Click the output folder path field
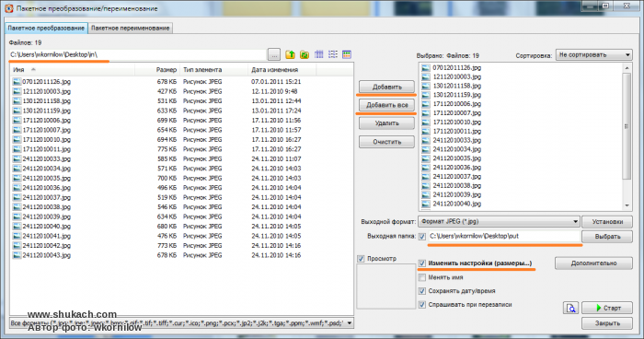Screen dimensions: 644x339 (504, 237)
